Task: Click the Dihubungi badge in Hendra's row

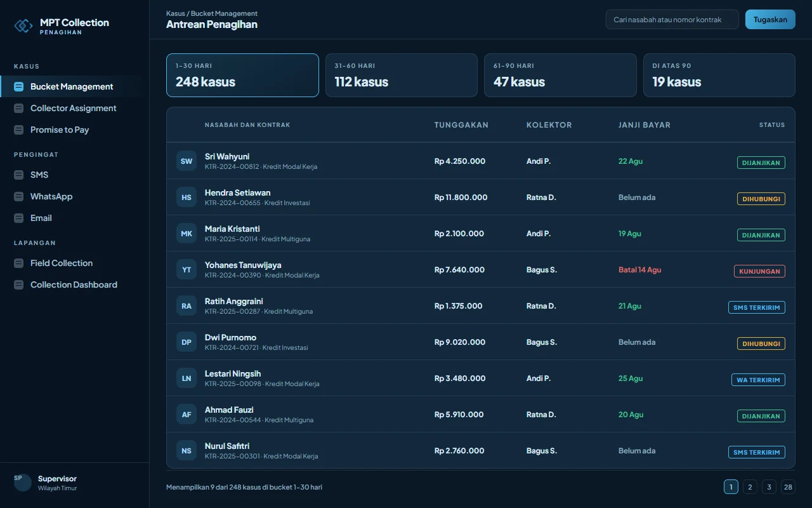Action: click(x=761, y=199)
